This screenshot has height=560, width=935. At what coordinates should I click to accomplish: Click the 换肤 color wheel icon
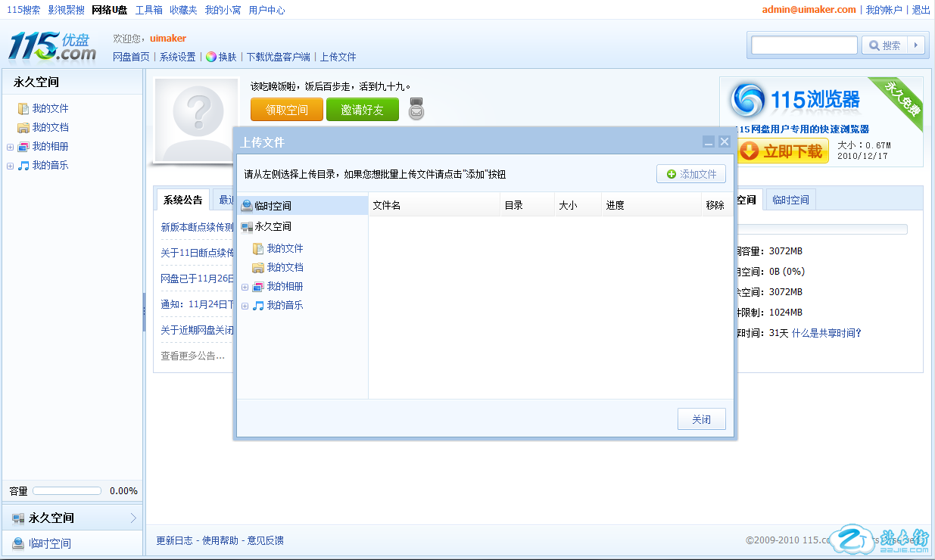tap(210, 57)
